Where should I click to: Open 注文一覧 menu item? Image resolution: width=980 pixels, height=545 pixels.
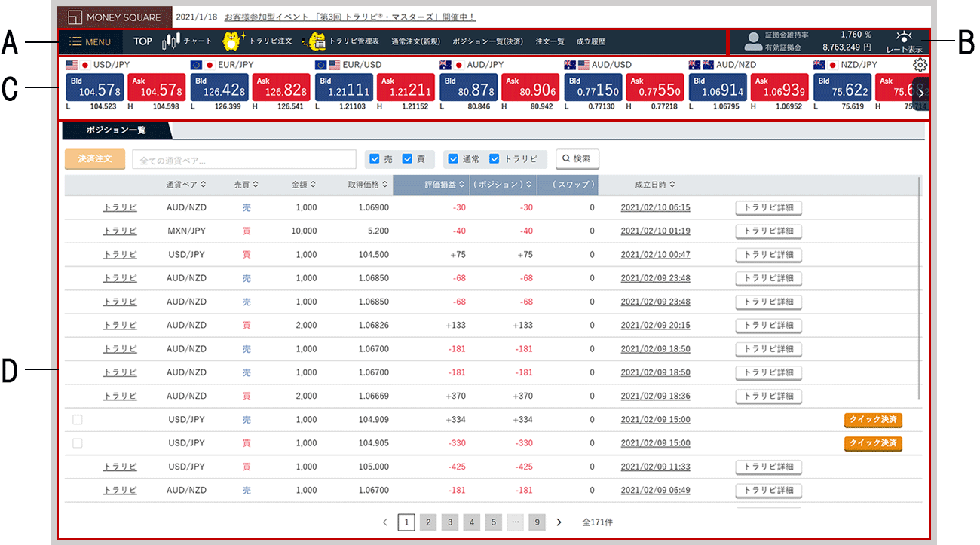click(x=550, y=41)
